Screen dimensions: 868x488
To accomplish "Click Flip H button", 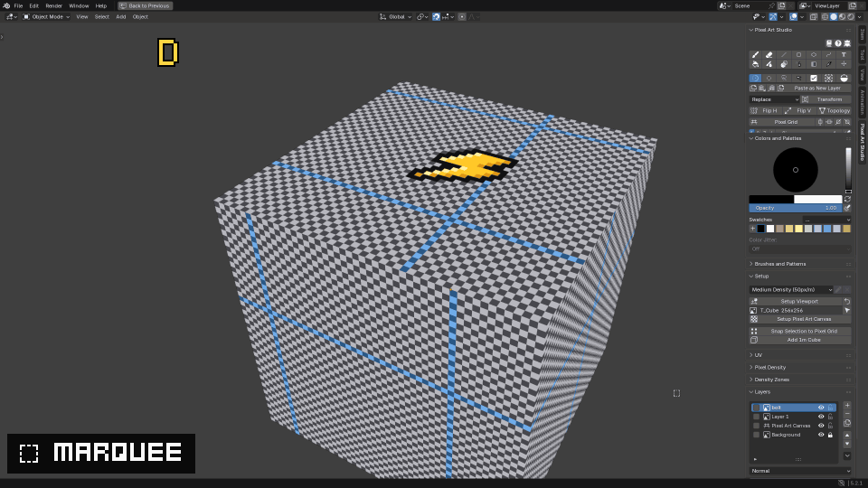I will point(766,110).
